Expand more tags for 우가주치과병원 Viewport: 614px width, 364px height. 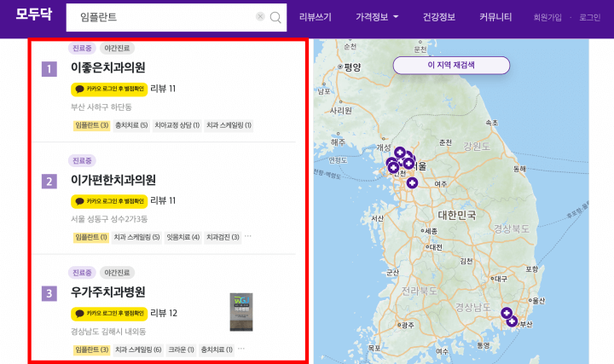point(241,349)
